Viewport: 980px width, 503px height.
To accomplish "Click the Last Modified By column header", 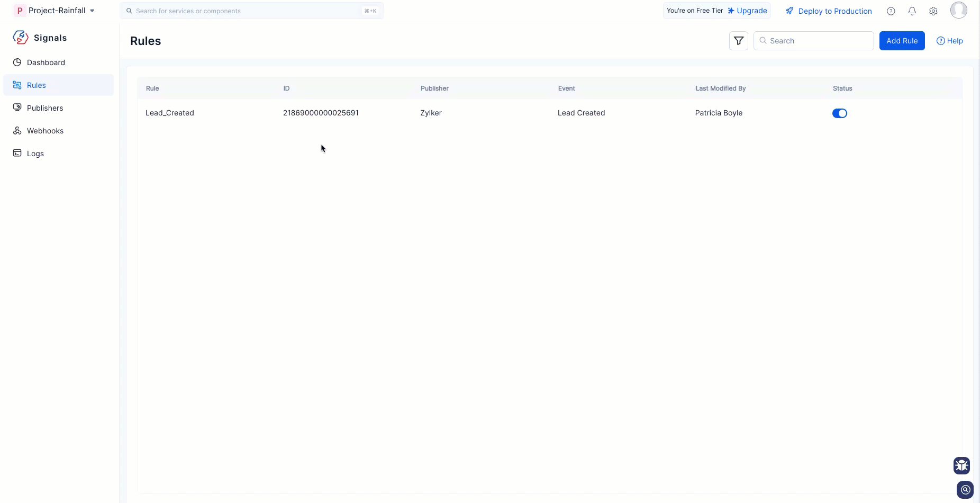I will [720, 88].
